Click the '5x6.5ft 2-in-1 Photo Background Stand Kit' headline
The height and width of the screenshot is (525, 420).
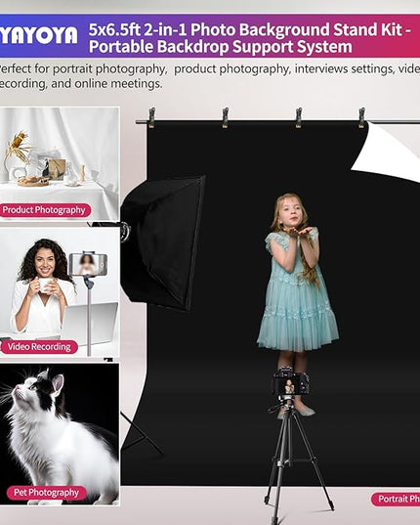click(x=249, y=30)
